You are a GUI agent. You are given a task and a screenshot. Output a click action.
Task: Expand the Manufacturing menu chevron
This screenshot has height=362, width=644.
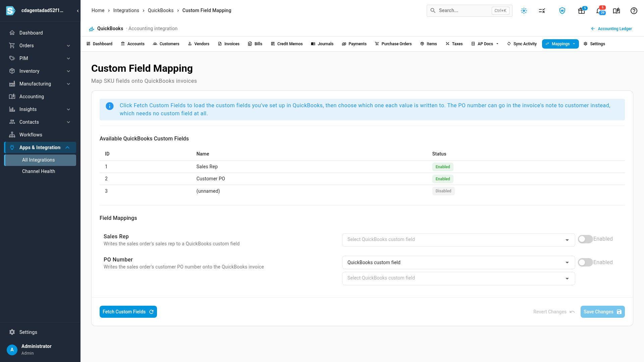pyautogui.click(x=68, y=84)
